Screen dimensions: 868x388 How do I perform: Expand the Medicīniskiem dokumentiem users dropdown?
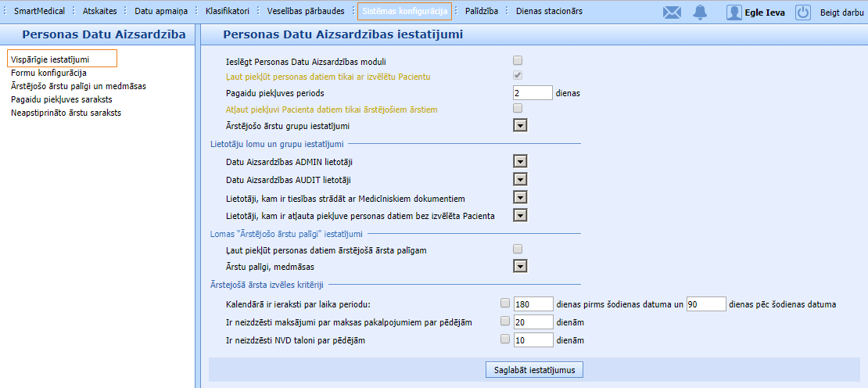pyautogui.click(x=520, y=197)
